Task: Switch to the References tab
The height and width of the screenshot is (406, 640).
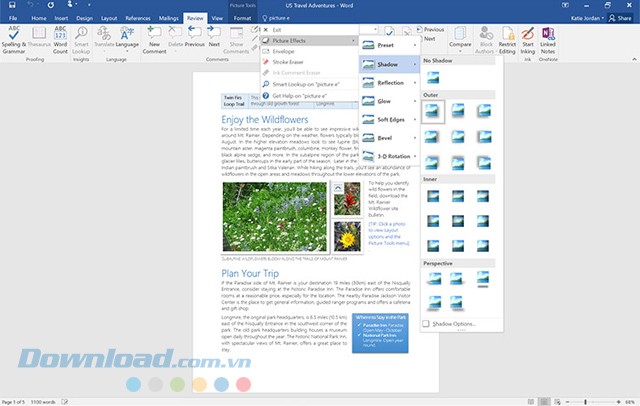Action: (138, 18)
